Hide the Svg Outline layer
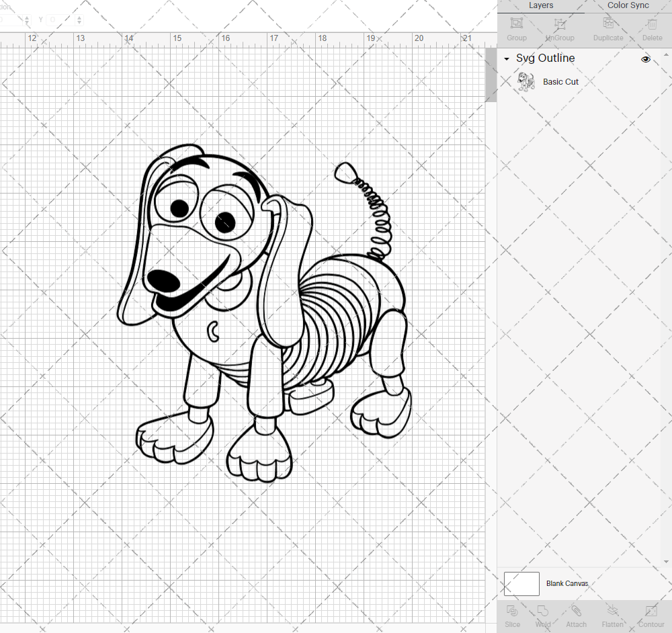 (x=646, y=59)
